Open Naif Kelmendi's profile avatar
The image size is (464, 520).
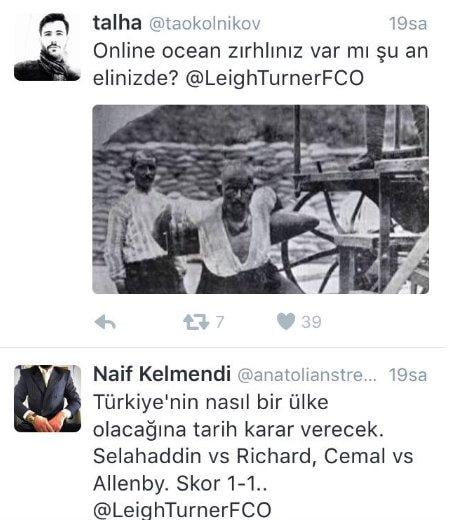pos(47,399)
